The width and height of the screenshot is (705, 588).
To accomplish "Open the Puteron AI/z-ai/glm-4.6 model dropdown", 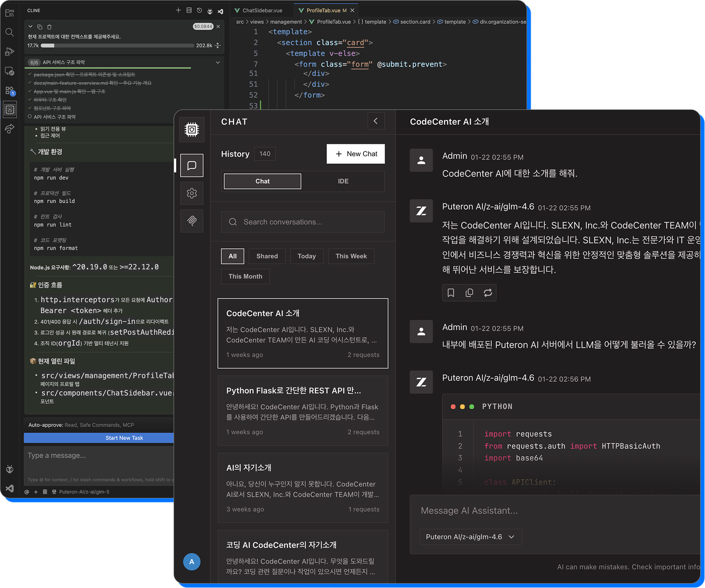I will pyautogui.click(x=470, y=537).
